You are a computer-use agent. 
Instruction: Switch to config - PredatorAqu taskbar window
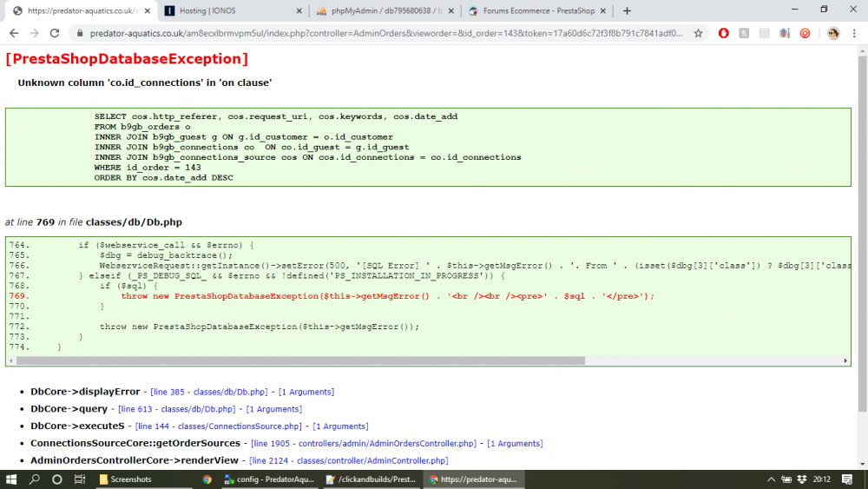click(270, 479)
